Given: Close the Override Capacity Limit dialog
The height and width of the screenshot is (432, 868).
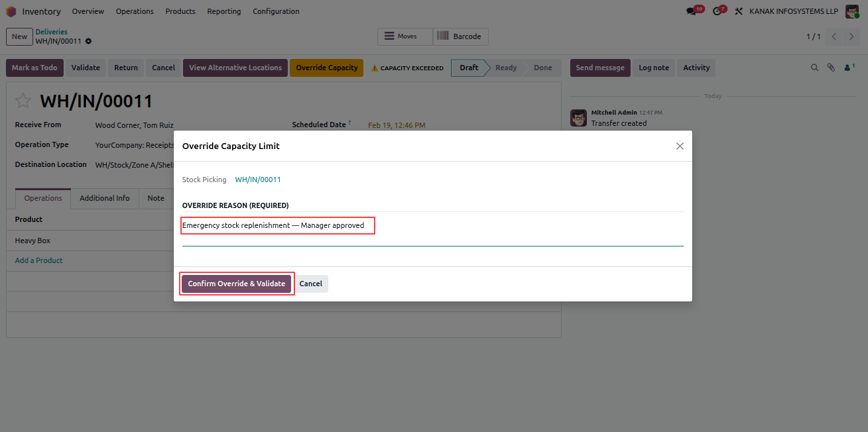Looking at the screenshot, I should (x=680, y=146).
